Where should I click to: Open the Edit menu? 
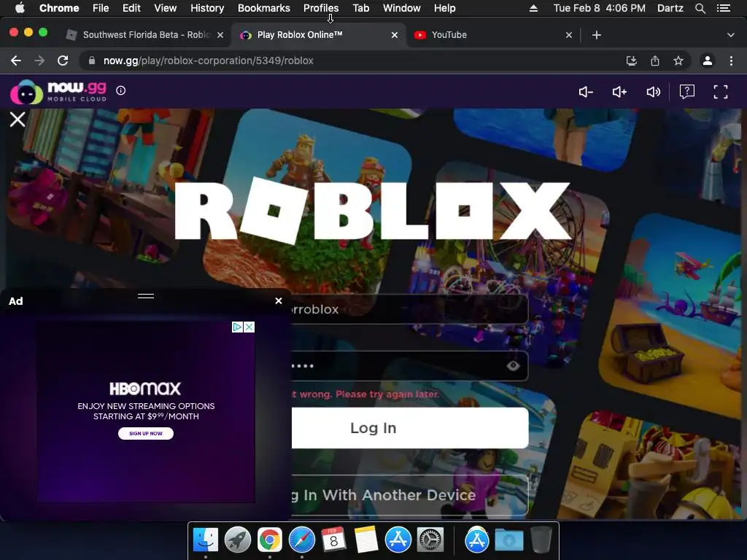(x=131, y=8)
